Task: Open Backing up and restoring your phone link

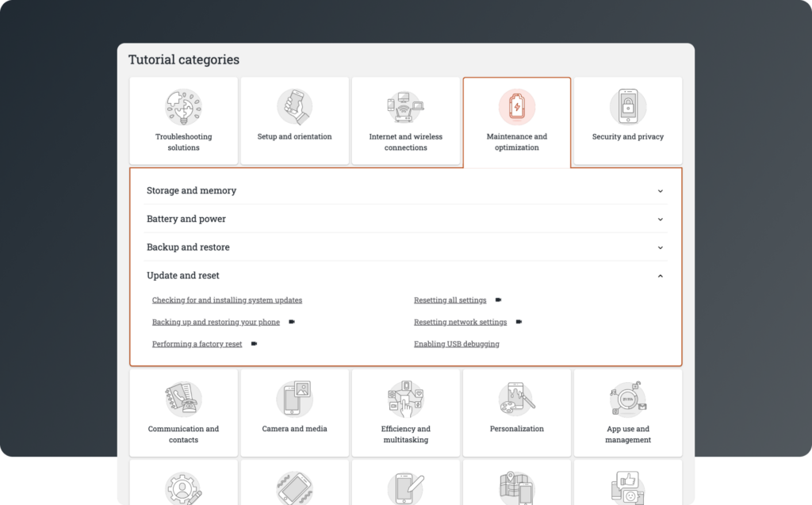Action: tap(216, 322)
